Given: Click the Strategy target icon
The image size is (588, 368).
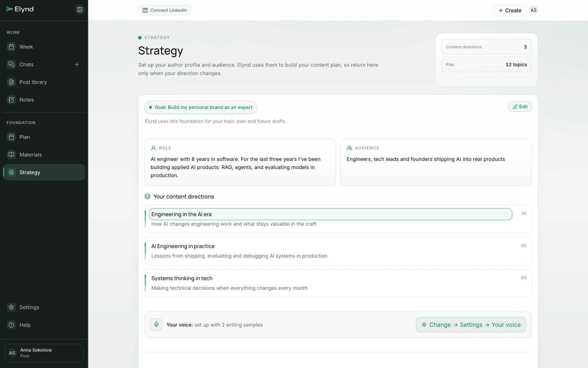Looking at the screenshot, I should point(11,172).
